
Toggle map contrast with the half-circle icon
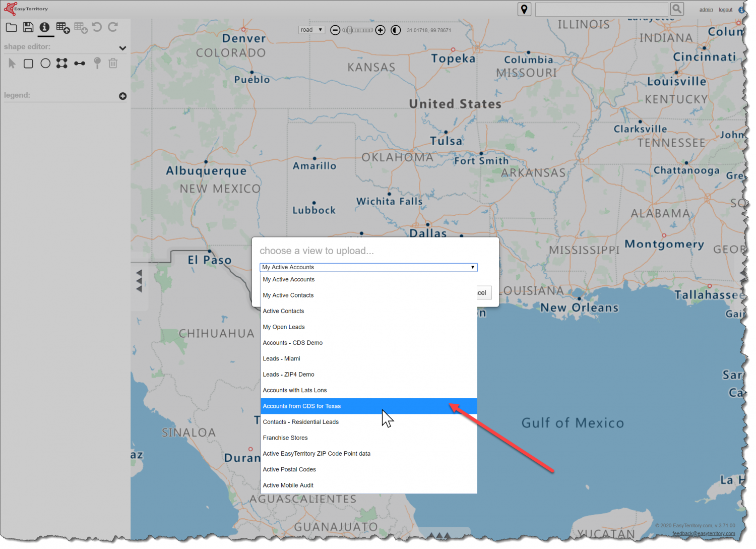point(396,30)
